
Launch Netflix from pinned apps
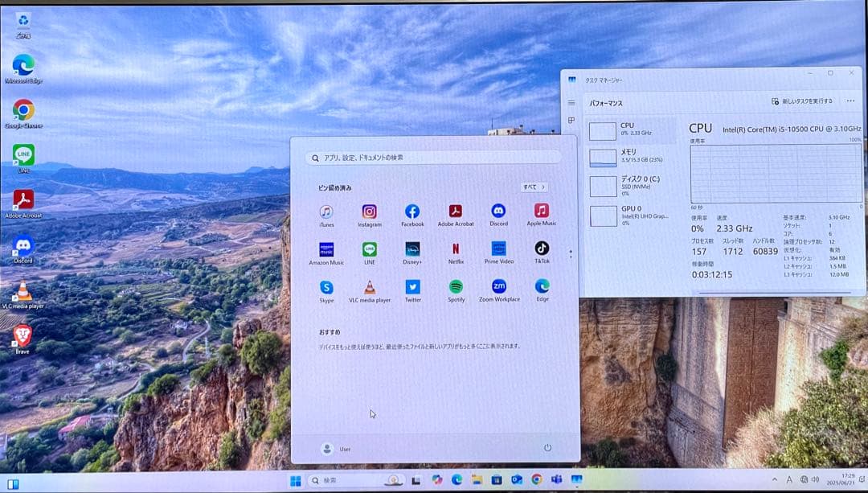[456, 249]
